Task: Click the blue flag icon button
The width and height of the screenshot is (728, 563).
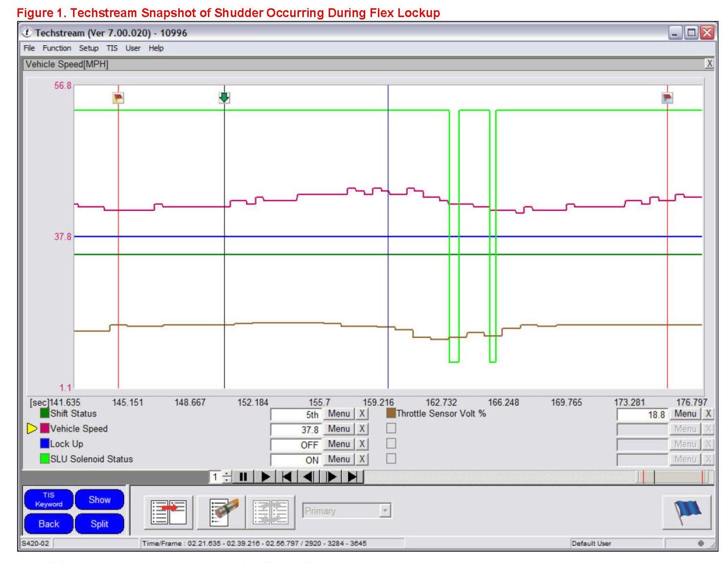Action: 687,511
